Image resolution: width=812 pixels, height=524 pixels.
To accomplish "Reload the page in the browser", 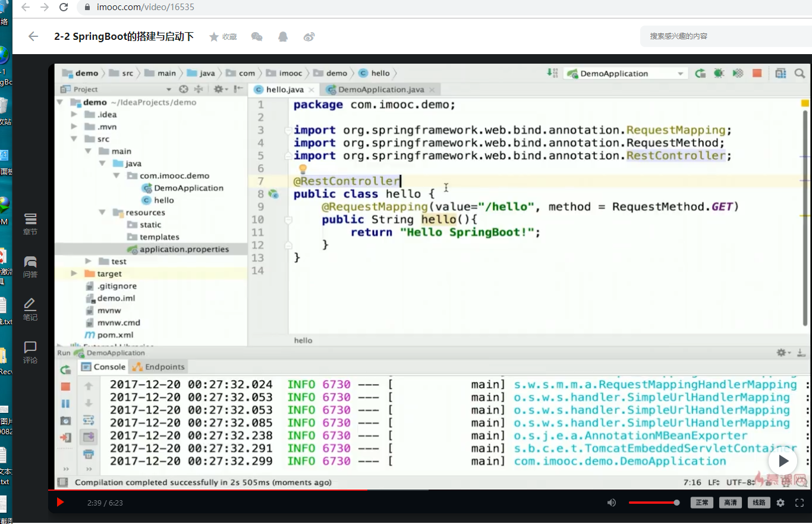I will tap(64, 7).
